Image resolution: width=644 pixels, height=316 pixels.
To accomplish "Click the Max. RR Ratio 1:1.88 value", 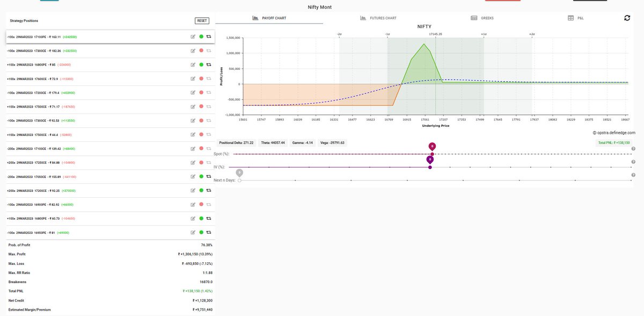I will click(207, 273).
